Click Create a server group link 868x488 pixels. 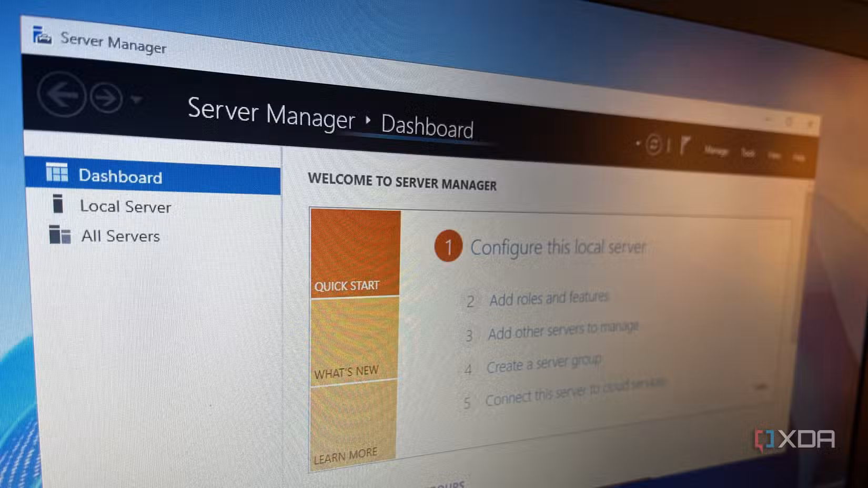coord(543,363)
